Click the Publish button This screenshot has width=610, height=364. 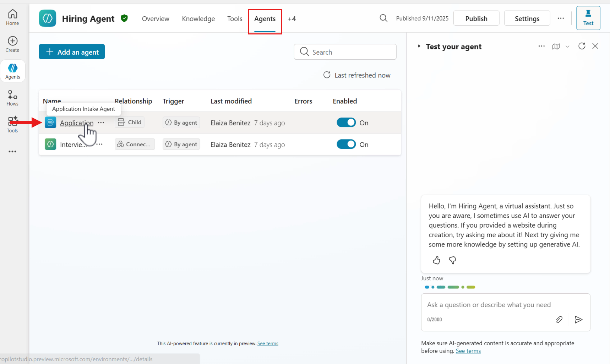(x=476, y=18)
